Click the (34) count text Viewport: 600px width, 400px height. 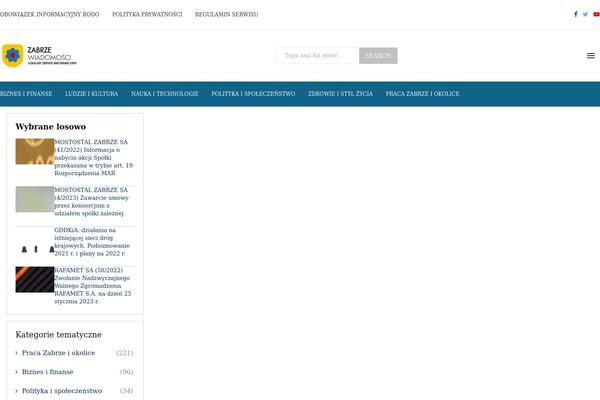coord(127,391)
